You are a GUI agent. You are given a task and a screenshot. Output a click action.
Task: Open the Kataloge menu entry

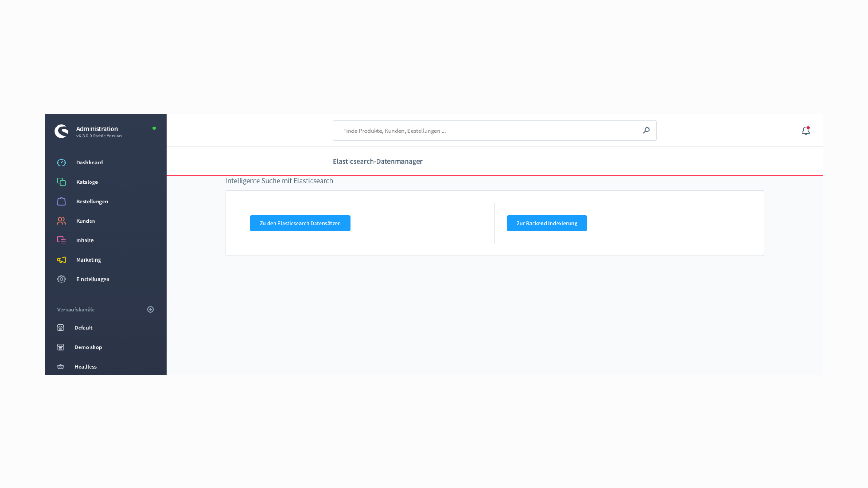(x=87, y=182)
